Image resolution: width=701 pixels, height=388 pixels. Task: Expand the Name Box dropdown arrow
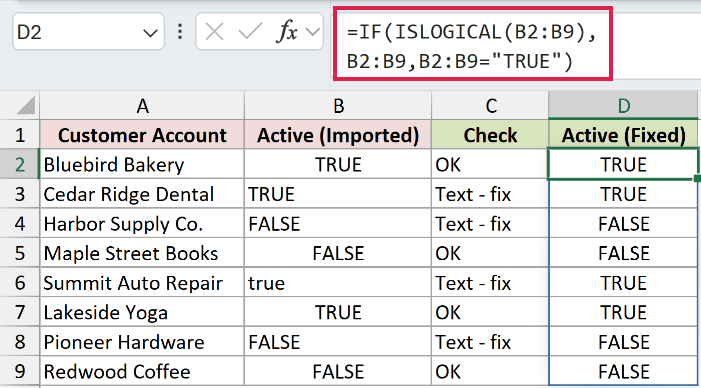click(149, 33)
